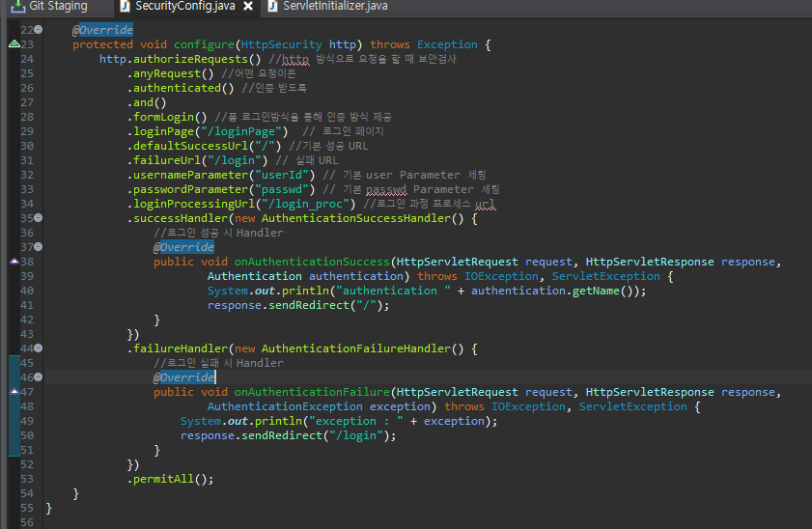Click successHandler on line 35

(181, 219)
